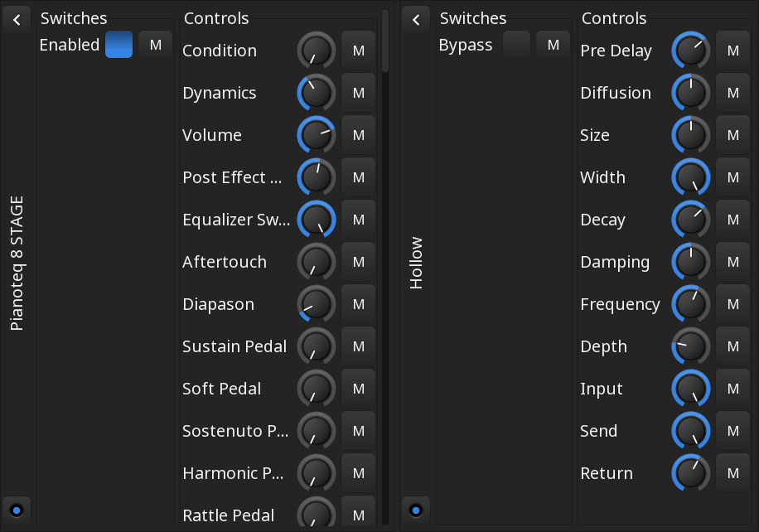Click the blue circle icon under Pianoteq 8 STAGE
759x532 pixels.
pos(17,510)
